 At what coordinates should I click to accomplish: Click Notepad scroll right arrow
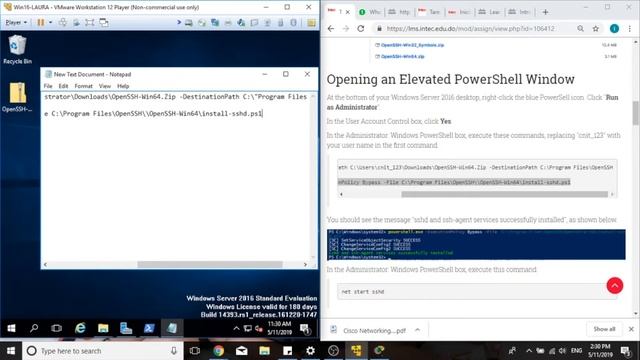(305, 264)
